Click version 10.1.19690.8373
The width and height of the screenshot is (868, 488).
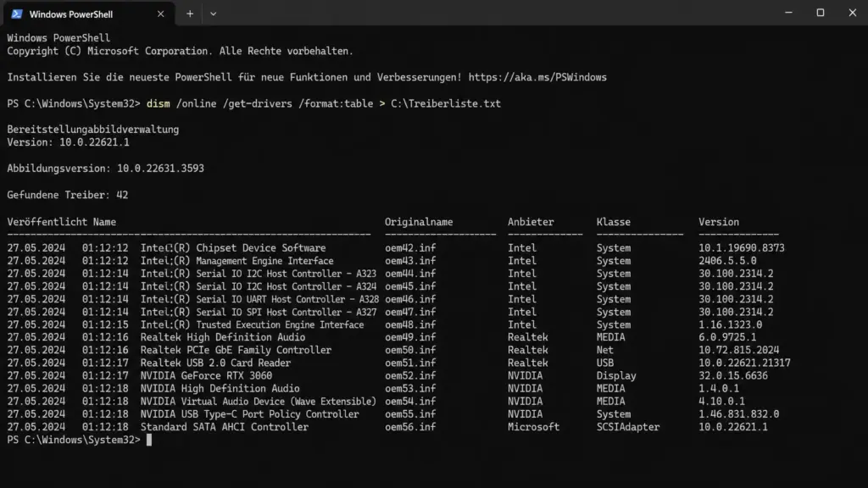click(x=741, y=248)
